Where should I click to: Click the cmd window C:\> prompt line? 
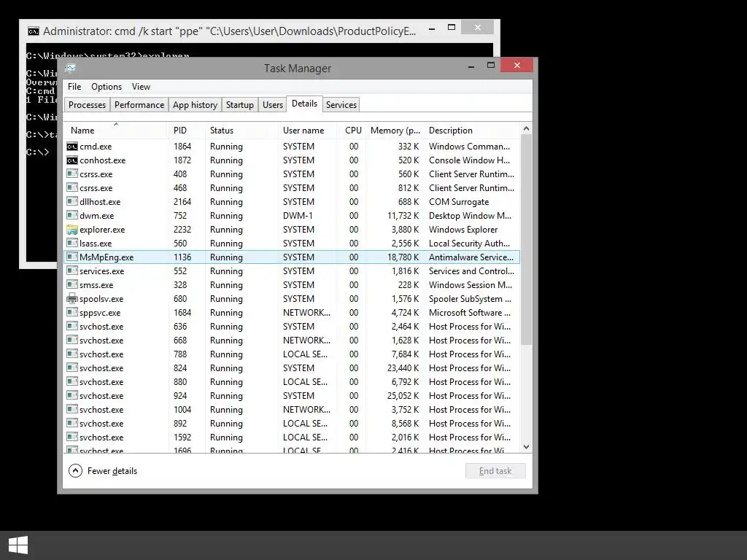pyautogui.click(x=38, y=152)
